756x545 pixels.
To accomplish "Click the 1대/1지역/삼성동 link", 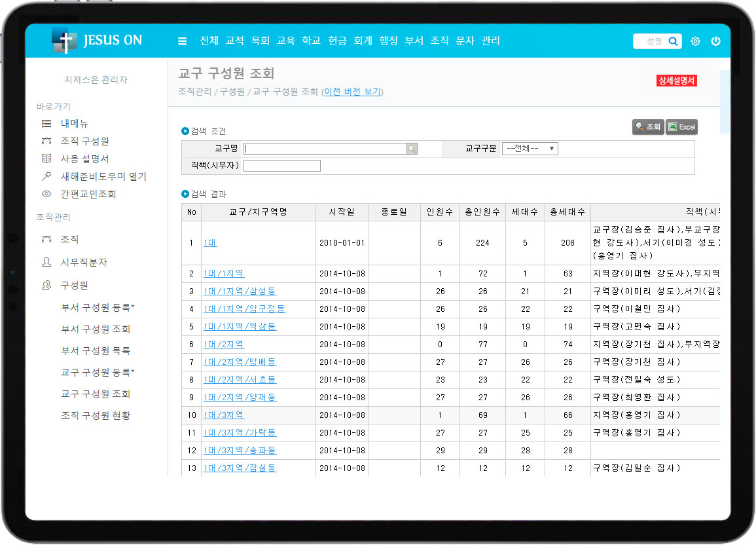I will [239, 291].
